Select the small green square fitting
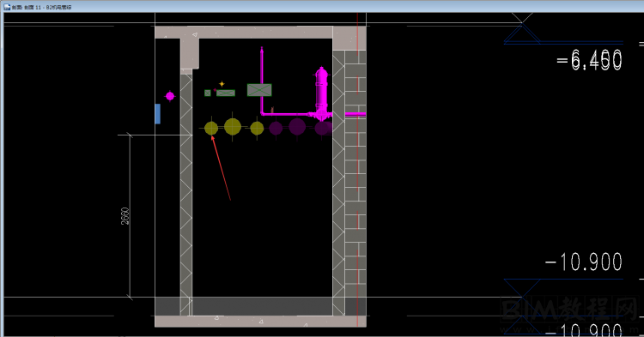Image resolution: width=644 pixels, height=337 pixels. (x=208, y=93)
